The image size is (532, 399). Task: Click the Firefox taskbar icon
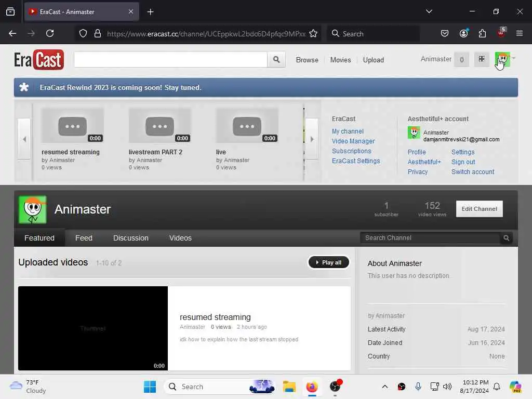[312, 387]
